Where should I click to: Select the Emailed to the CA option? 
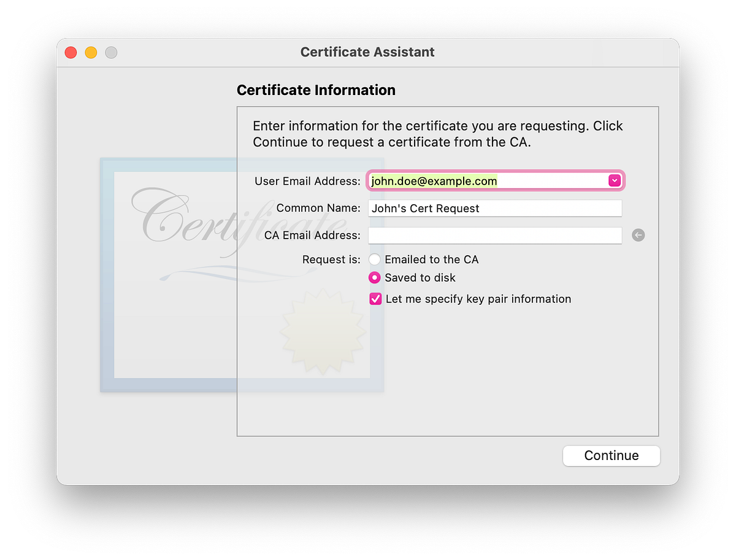(375, 259)
